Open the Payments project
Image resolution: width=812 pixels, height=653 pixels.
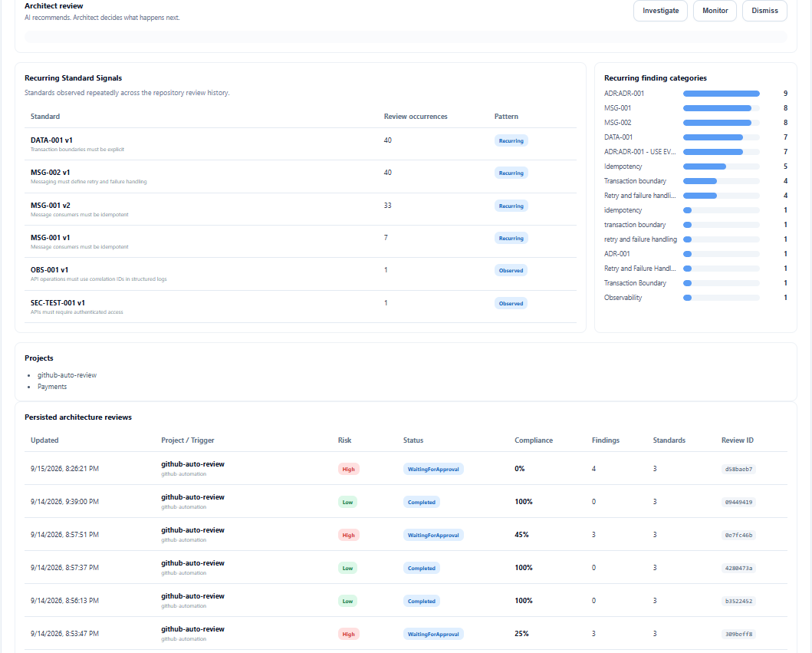coord(52,387)
